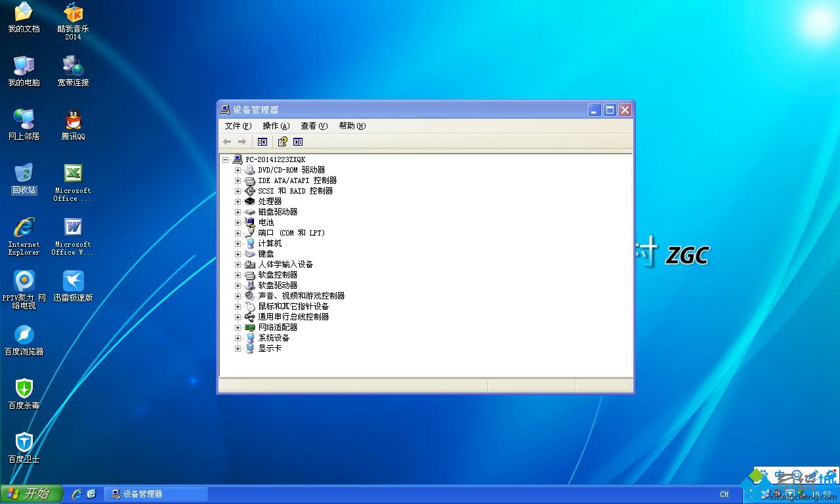Expand the DVD/CD-ROM 驱动器 node
Screen dimensions: 840x504
(x=238, y=170)
